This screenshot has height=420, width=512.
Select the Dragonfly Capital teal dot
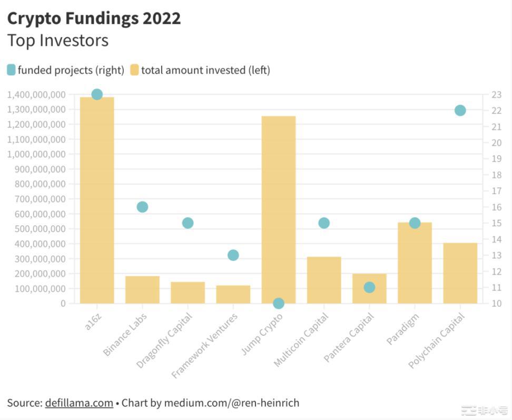pos(188,223)
